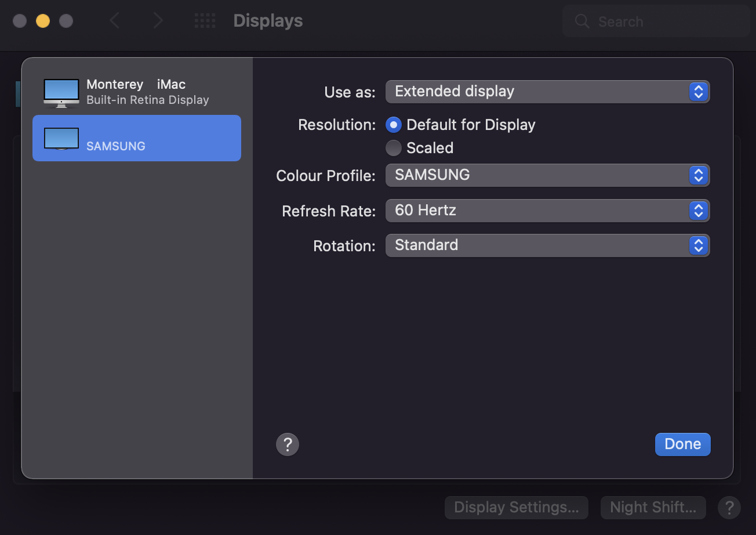The image size is (756, 535).
Task: Select the Scaled resolution option
Action: [x=394, y=148]
